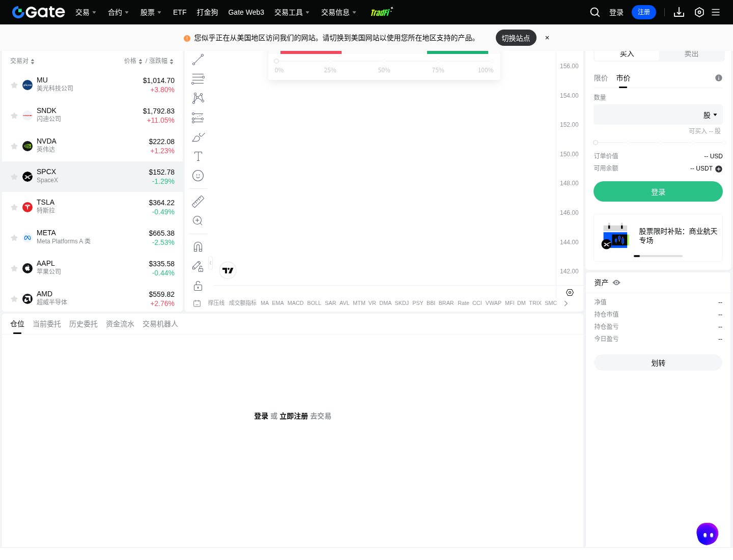Select the META stock row
Image resolution: width=733 pixels, height=560 pixels.
pos(92,238)
